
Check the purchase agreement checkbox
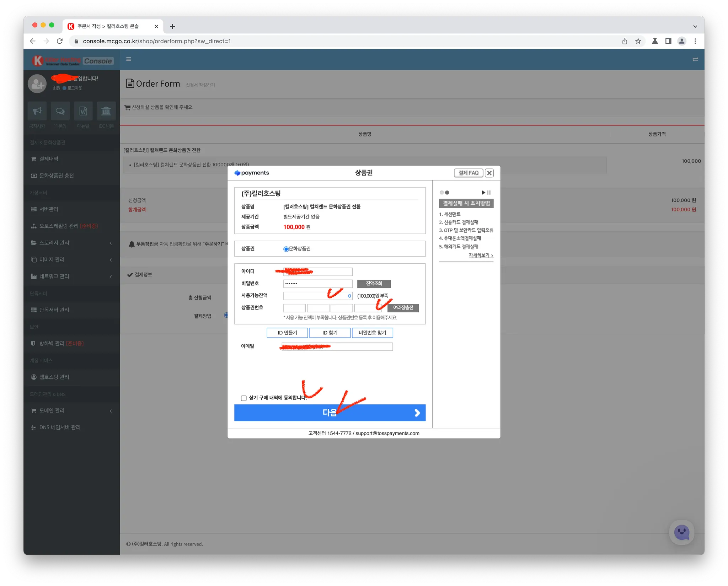coord(244,398)
